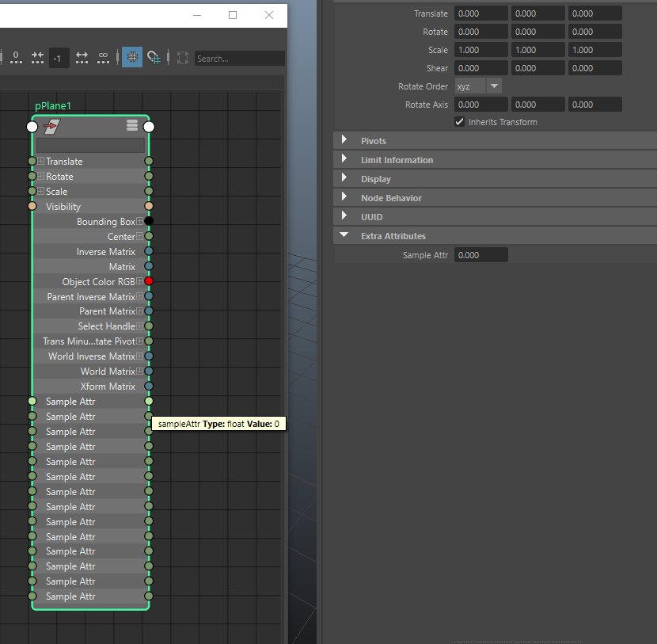The image size is (657, 644).
Task: Select the Xform Matrix attribute label
Action: click(108, 386)
